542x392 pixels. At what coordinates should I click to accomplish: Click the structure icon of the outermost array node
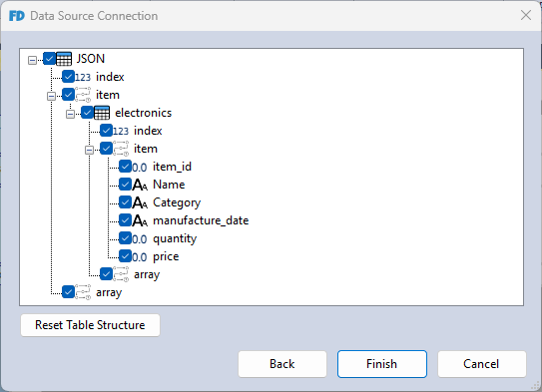coord(83,292)
